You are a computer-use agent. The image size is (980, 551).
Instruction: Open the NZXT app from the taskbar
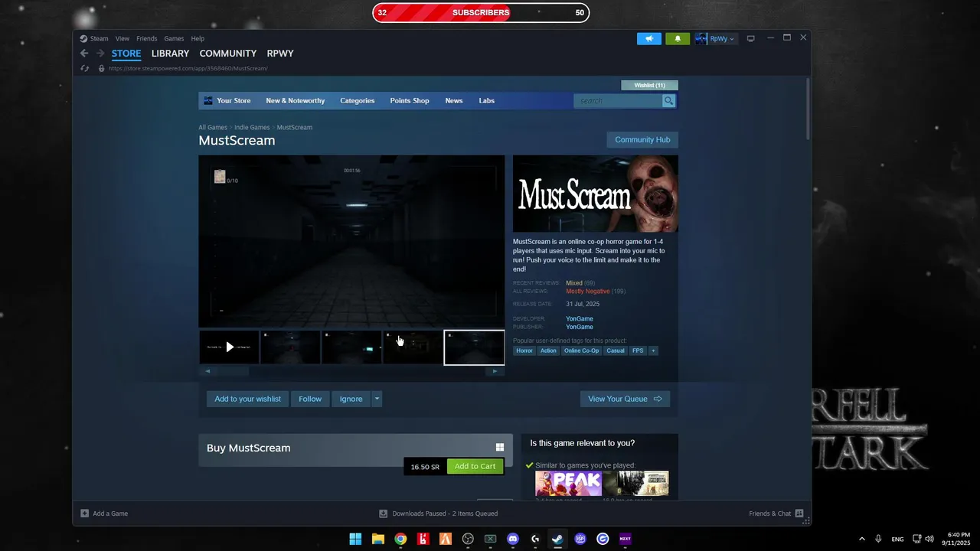pos(626,539)
